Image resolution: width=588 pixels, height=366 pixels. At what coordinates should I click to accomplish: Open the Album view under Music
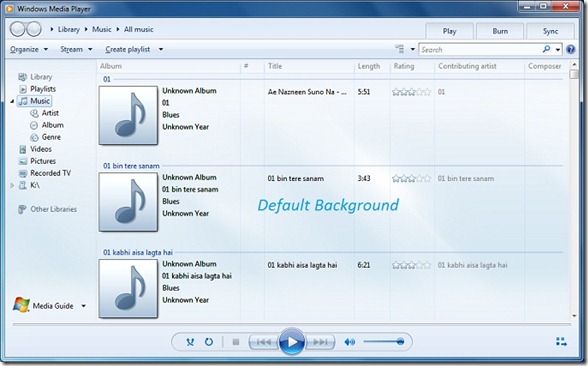[x=47, y=125]
